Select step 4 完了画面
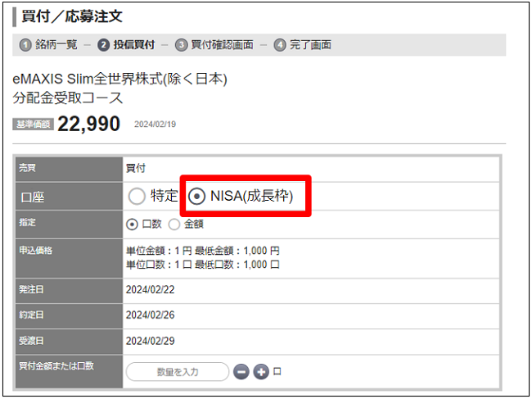This screenshot has width=532, height=399. point(303,45)
